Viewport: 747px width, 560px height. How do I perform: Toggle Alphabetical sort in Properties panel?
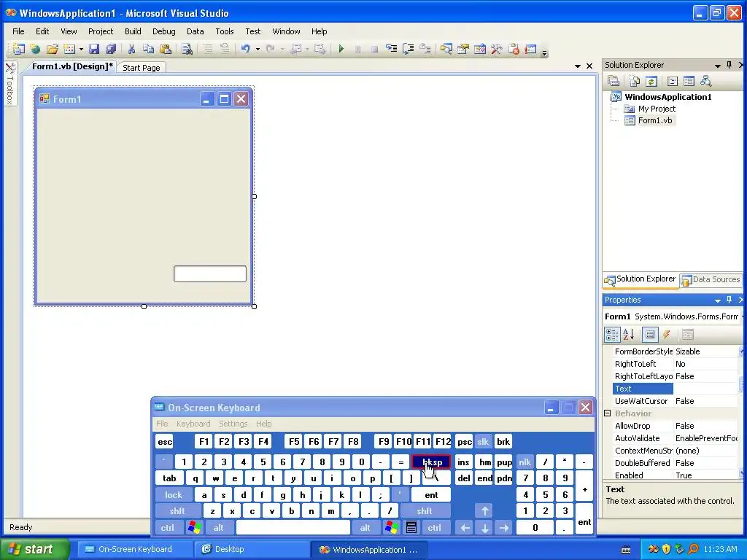(x=628, y=335)
